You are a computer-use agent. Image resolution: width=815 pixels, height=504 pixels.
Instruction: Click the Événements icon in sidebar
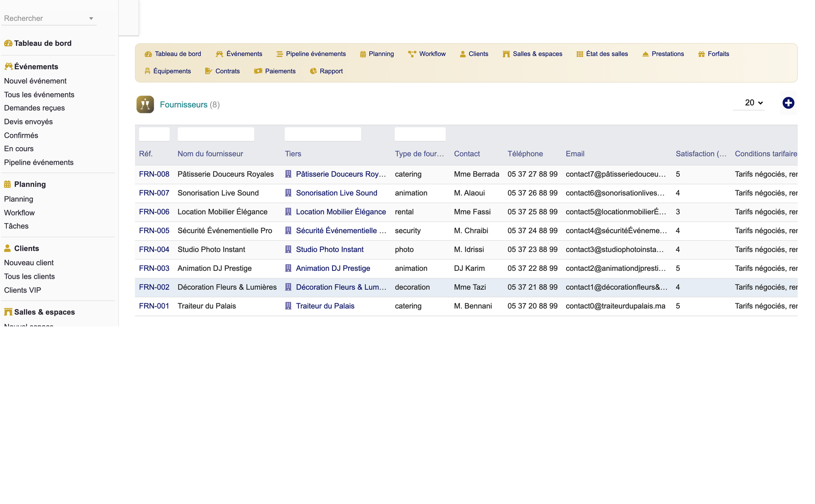pos(8,67)
